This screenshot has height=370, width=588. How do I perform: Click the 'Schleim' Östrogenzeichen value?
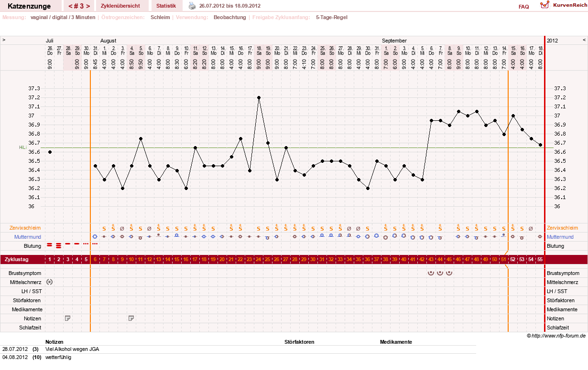pos(160,17)
